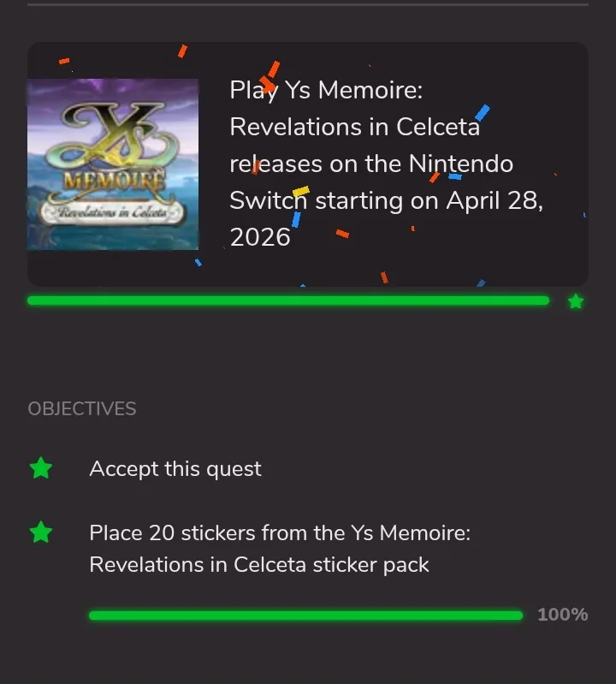Click the "Revelations in Celceta" ribbon on the cover
616x684 pixels.
tap(113, 211)
